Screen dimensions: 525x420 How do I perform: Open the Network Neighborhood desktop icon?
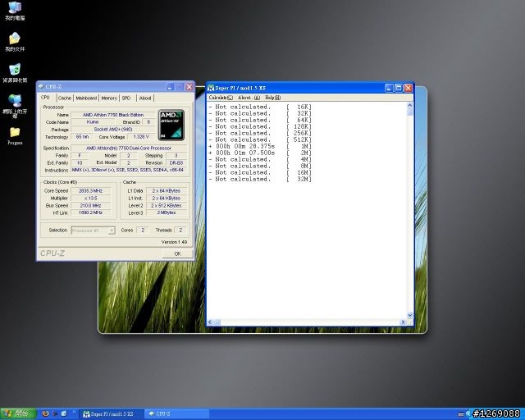coord(15,106)
